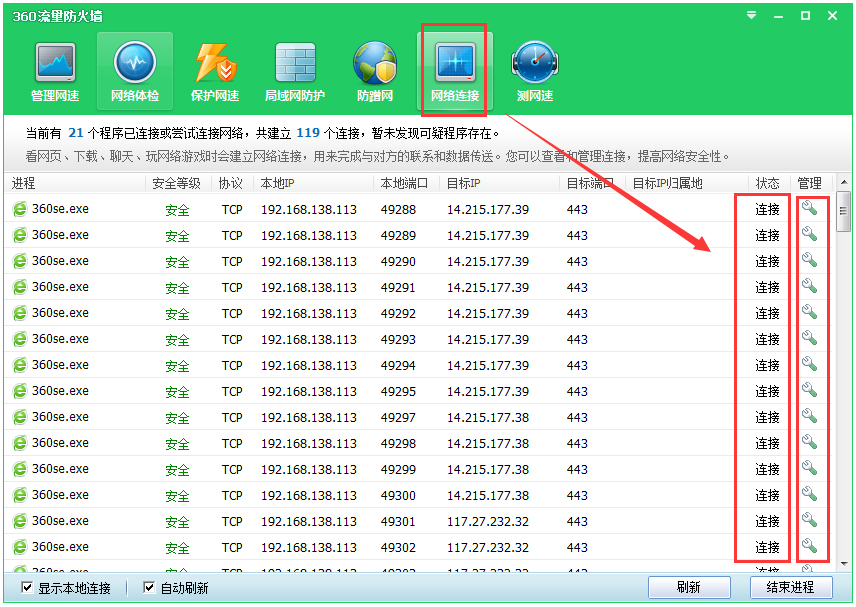Click scrollbar down arrow of connection list
This screenshot has width=856, height=607.
coord(844,564)
